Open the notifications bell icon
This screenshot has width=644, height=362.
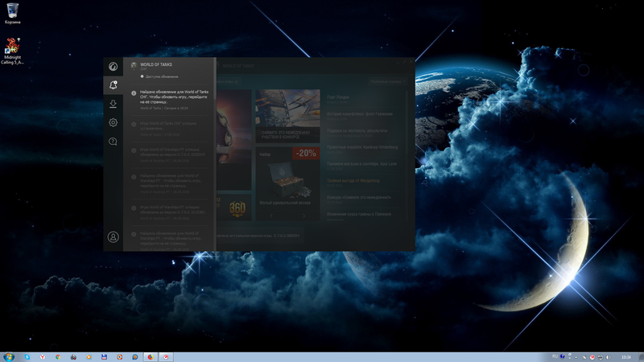pos(113,85)
